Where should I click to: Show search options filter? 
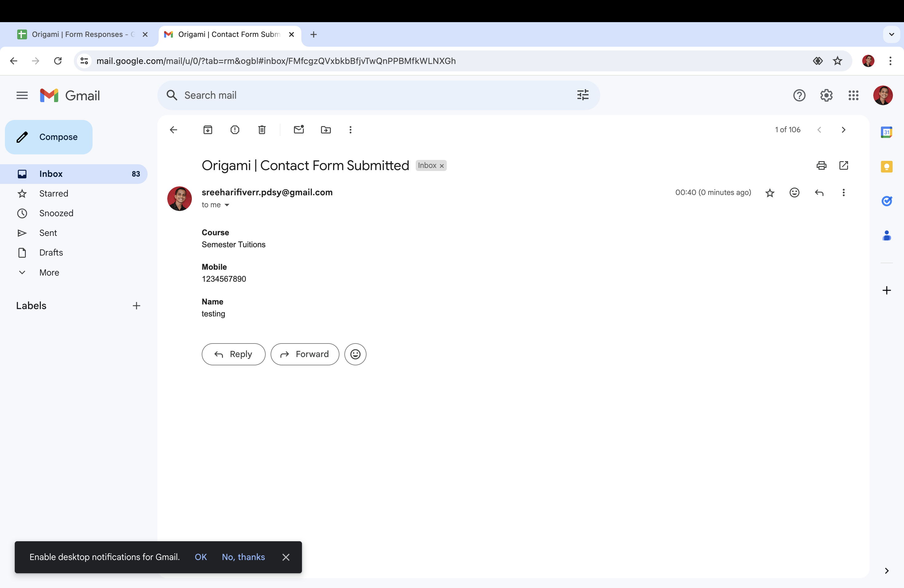tap(583, 95)
